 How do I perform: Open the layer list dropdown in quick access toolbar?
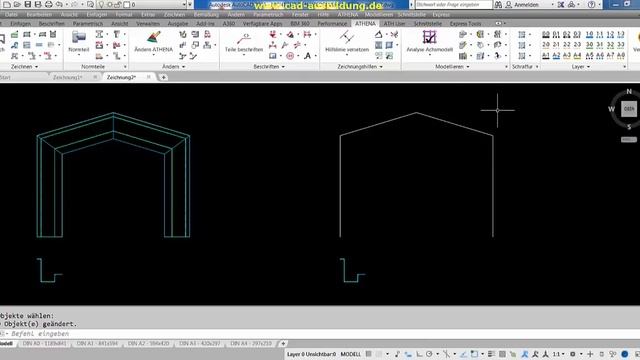(184, 4)
